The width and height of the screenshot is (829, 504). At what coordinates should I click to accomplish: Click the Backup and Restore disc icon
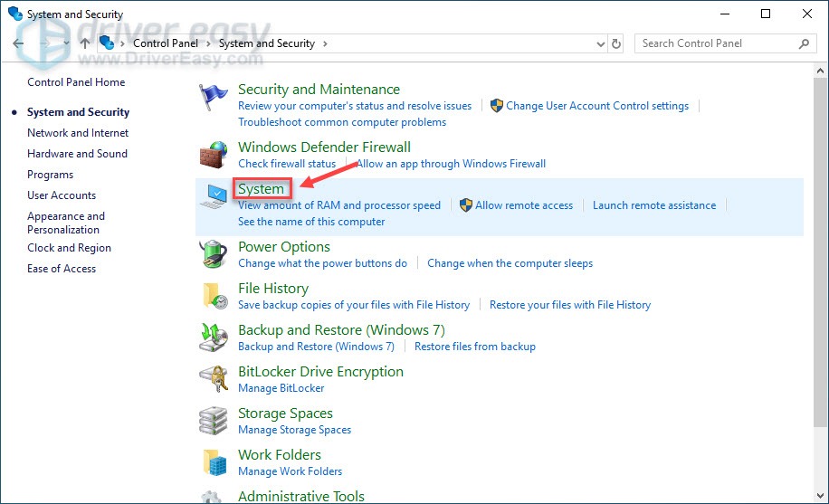pyautogui.click(x=213, y=338)
